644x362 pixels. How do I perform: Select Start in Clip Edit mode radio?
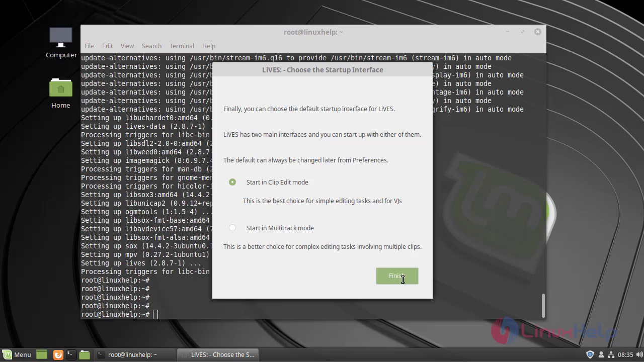232,182
